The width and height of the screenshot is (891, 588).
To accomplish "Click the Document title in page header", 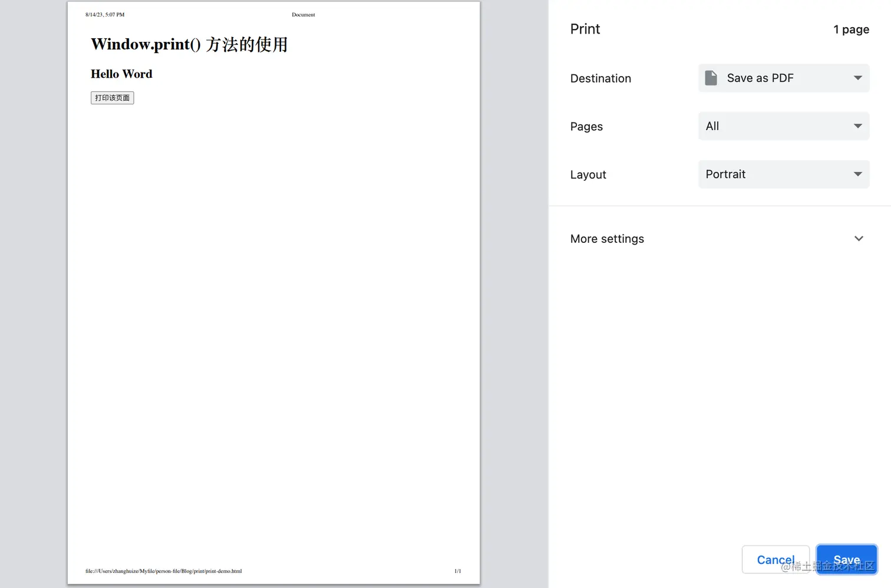I will [303, 15].
